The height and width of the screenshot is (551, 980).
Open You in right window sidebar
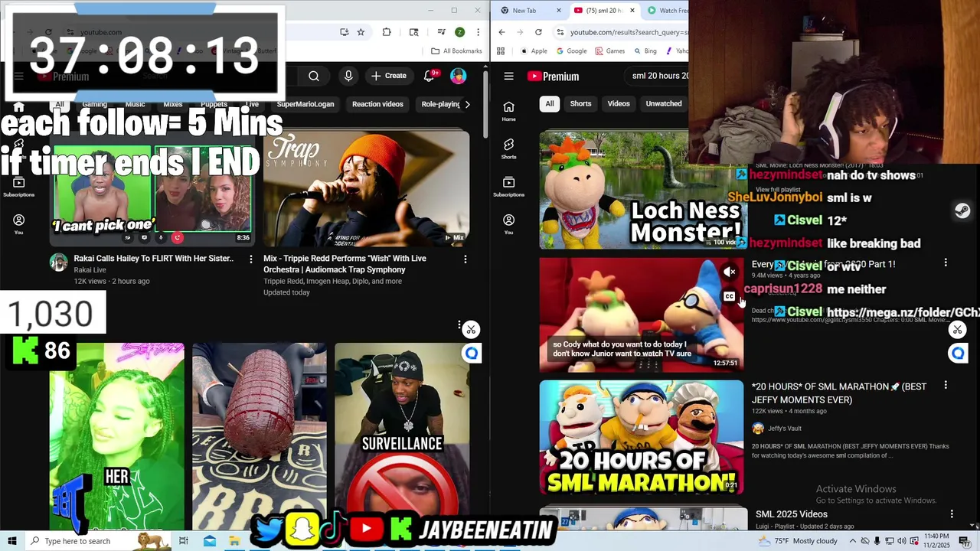pyautogui.click(x=508, y=224)
